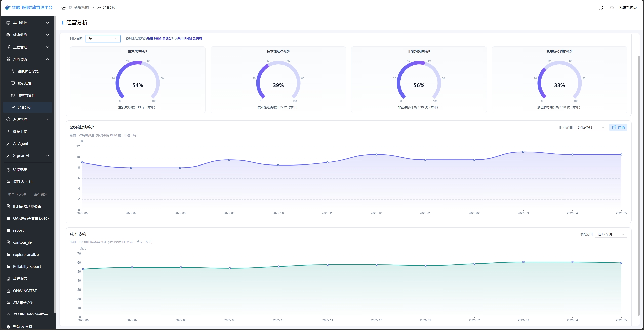
Task: Open 成本节约 time range dropdown
Action: point(611,234)
